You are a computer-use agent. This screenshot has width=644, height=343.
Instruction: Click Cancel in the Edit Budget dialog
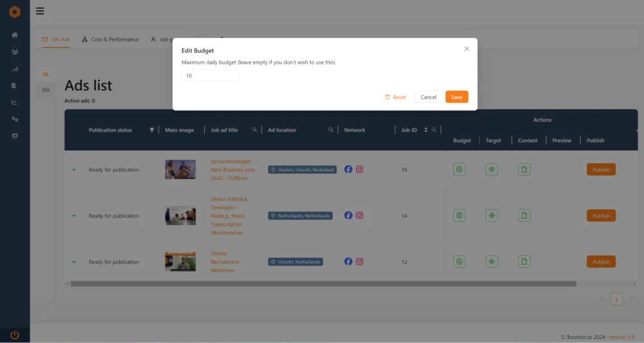coord(428,97)
